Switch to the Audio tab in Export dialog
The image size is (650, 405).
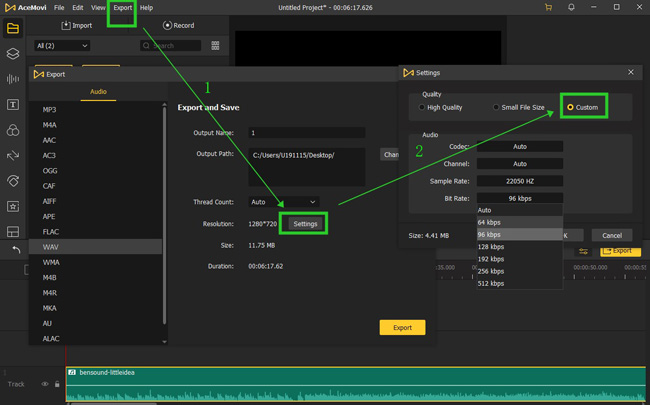click(98, 92)
